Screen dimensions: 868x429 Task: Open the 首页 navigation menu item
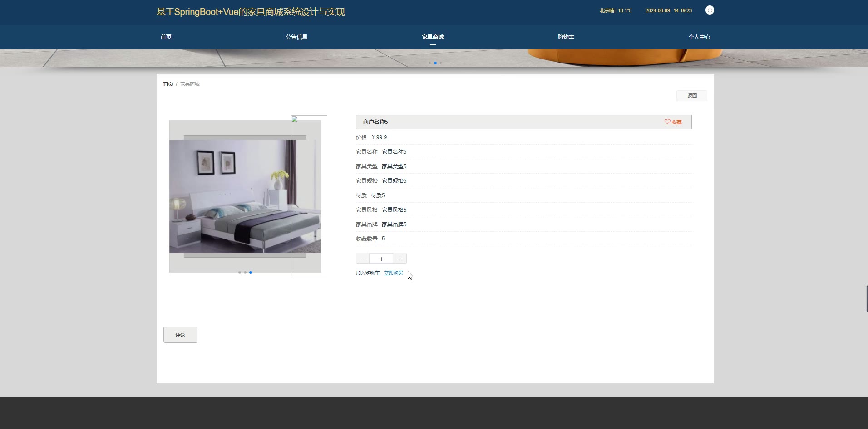[x=166, y=37]
